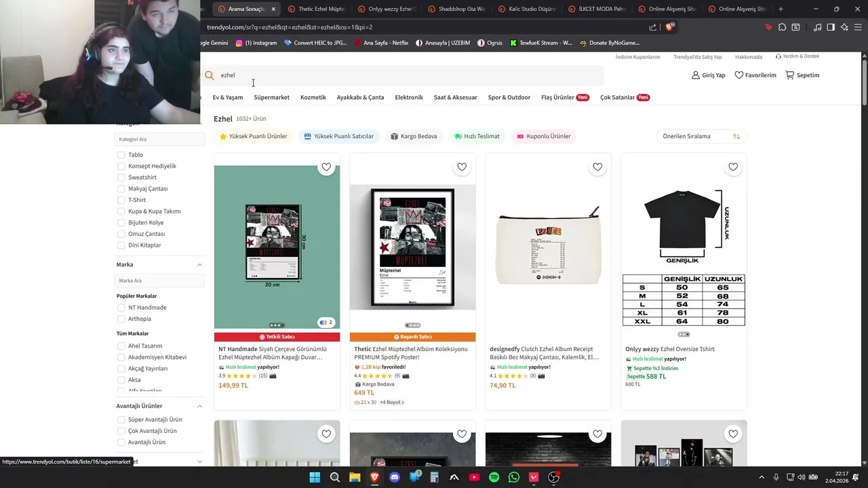Filter by Yüksek Puanlı Ürünler
Viewport: 868px width, 488px height.
click(254, 136)
